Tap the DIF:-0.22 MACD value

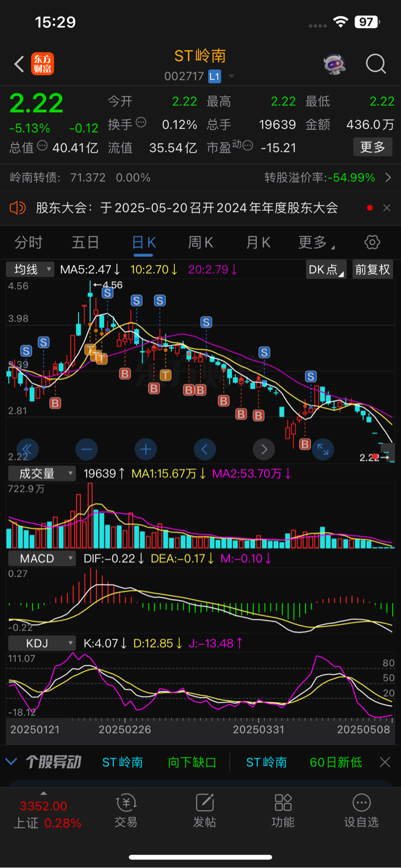[x=113, y=558]
